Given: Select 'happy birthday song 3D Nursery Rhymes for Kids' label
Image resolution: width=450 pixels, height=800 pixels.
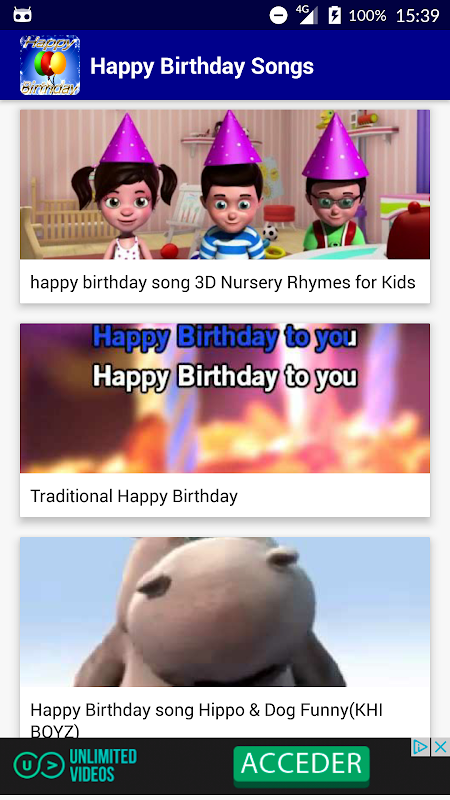Looking at the screenshot, I should (x=223, y=282).
